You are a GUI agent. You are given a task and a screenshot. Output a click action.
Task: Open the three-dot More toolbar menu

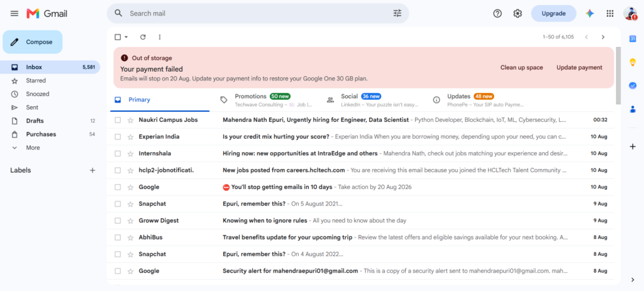(160, 37)
